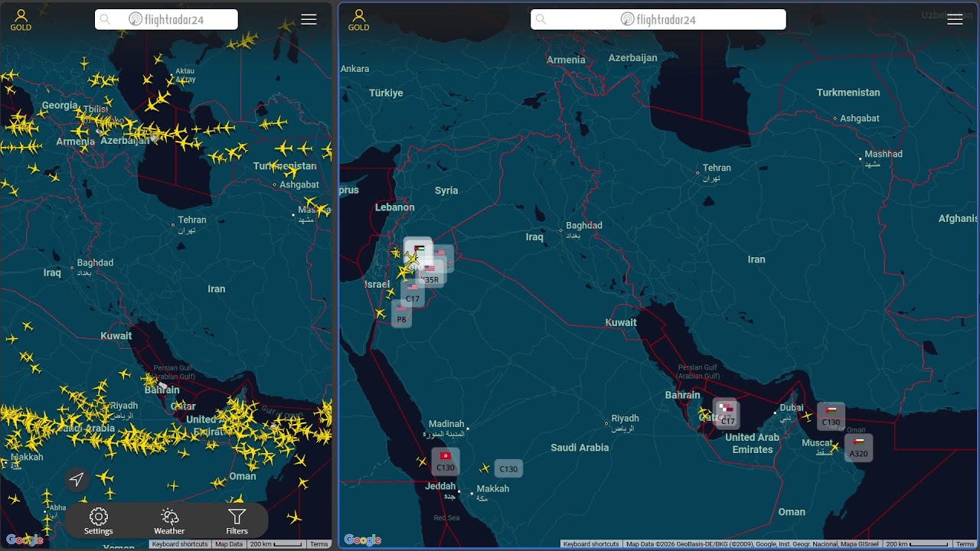Click the 200 km scale control in left map
Image resolution: width=980 pixels, height=551 pixels.
[276, 544]
